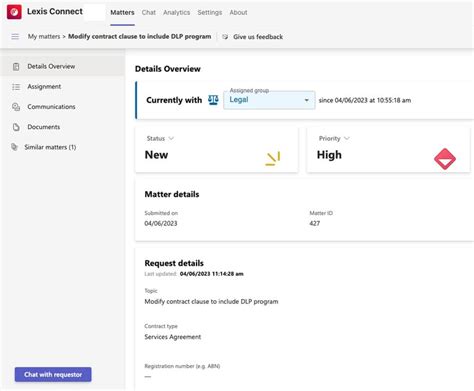474x391 pixels.
Task: Go to the Settings tab
Action: [x=210, y=13]
